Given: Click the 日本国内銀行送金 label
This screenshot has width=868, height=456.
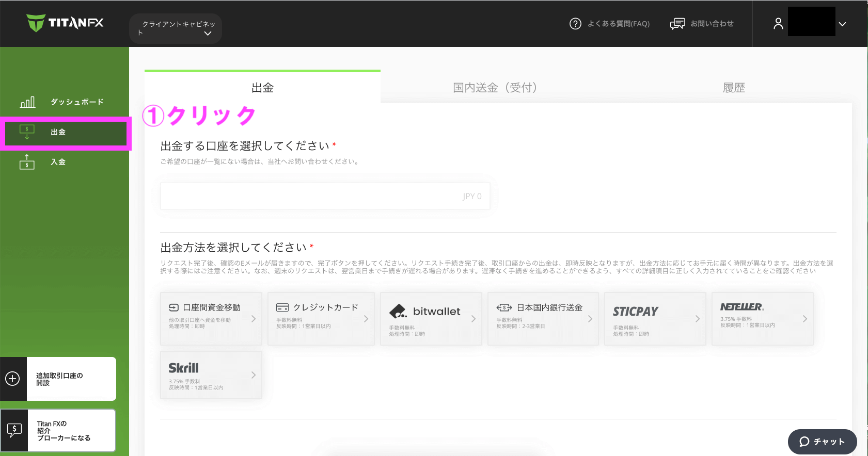Looking at the screenshot, I should click(x=550, y=307).
